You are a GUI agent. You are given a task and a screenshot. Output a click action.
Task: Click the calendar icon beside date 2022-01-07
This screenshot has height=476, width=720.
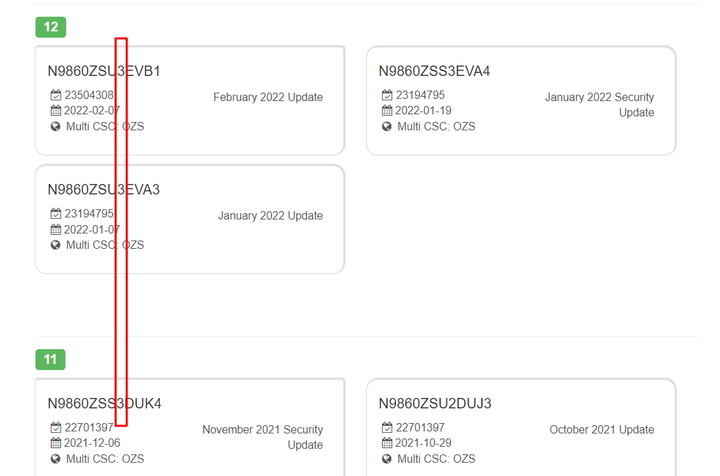pos(56,229)
